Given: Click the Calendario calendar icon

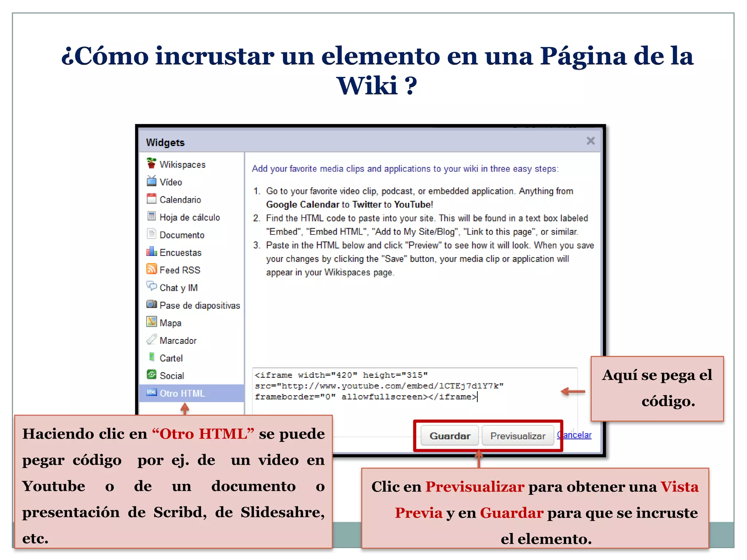Looking at the screenshot, I should [151, 199].
